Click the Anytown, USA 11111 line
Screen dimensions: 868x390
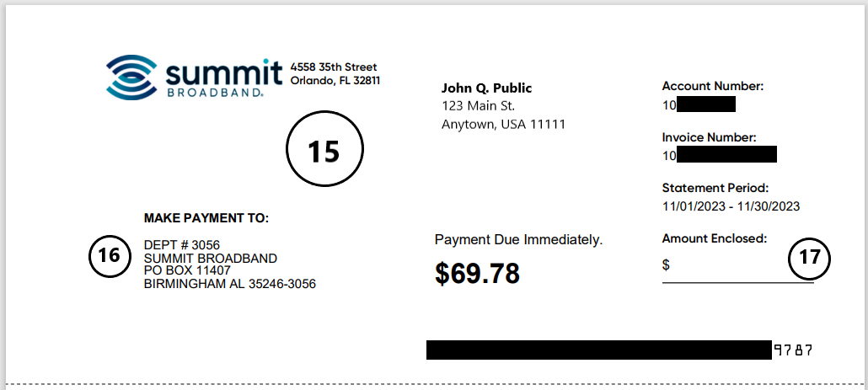503,125
